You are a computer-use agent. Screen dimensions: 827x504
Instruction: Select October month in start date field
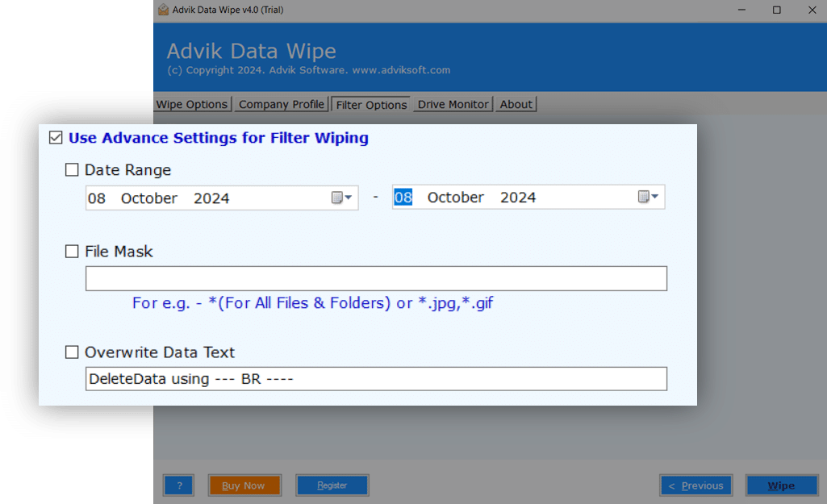pos(148,198)
